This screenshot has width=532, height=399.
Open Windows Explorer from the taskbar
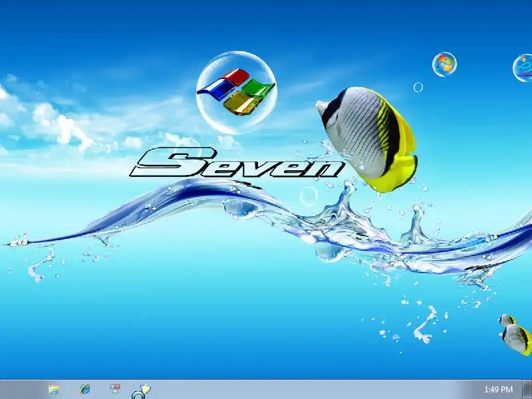[x=53, y=389]
